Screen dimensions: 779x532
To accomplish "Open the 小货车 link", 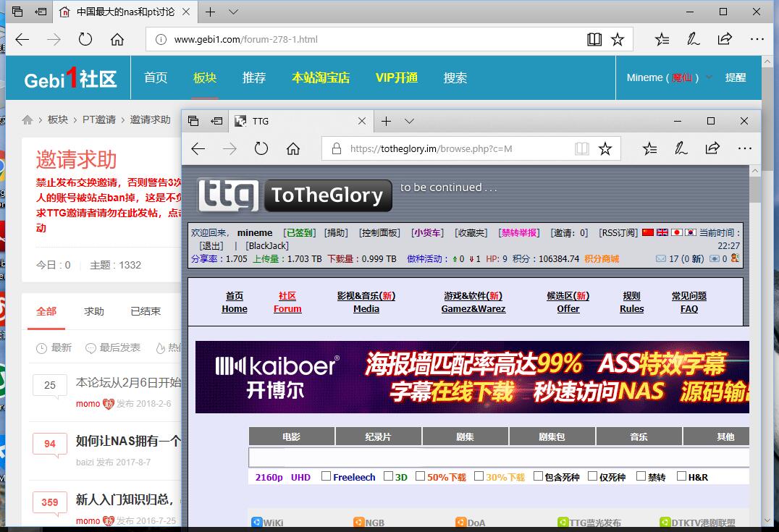I will [x=427, y=232].
